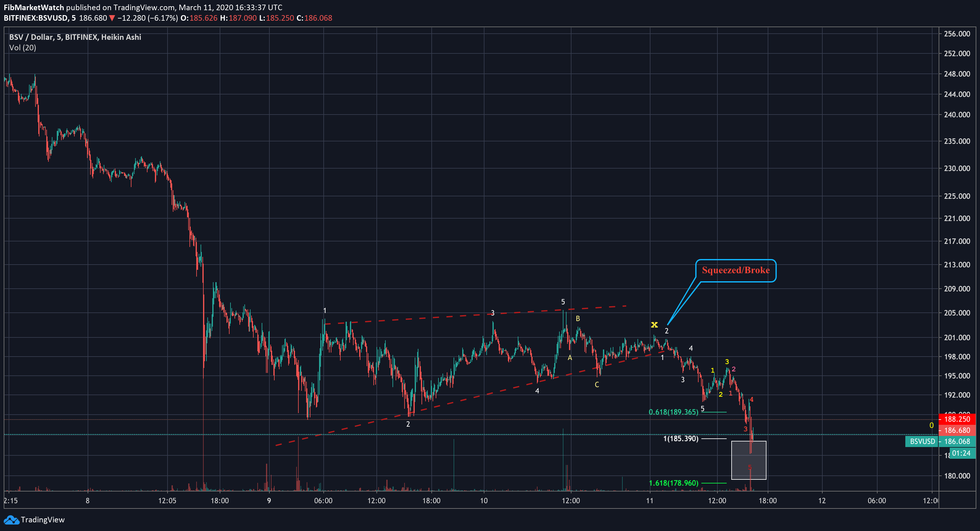The width and height of the screenshot is (980, 531).
Task: Click the 230.000 price axis label
Action: pos(957,168)
